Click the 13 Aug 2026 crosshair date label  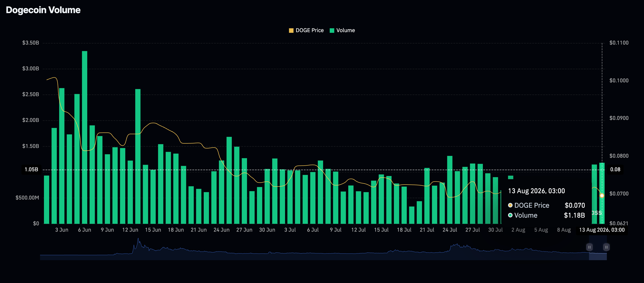(602, 230)
